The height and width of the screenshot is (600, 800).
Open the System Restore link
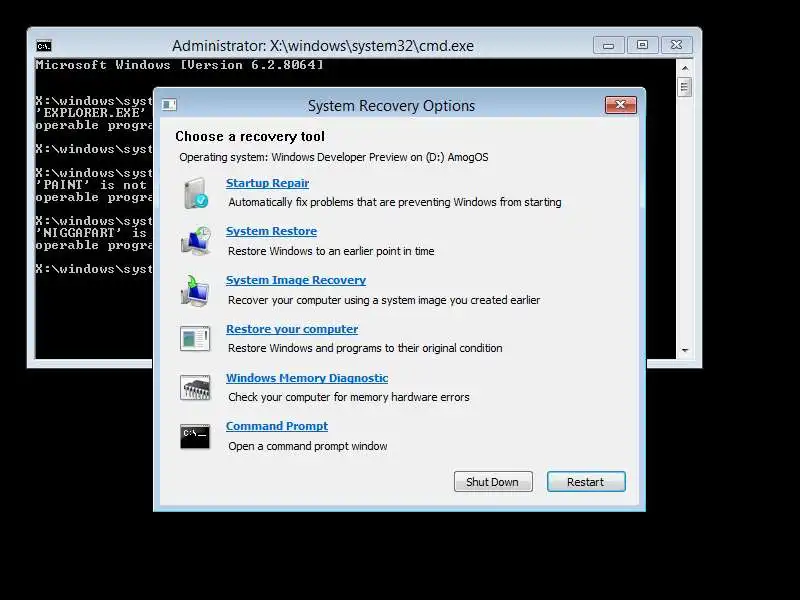[271, 231]
